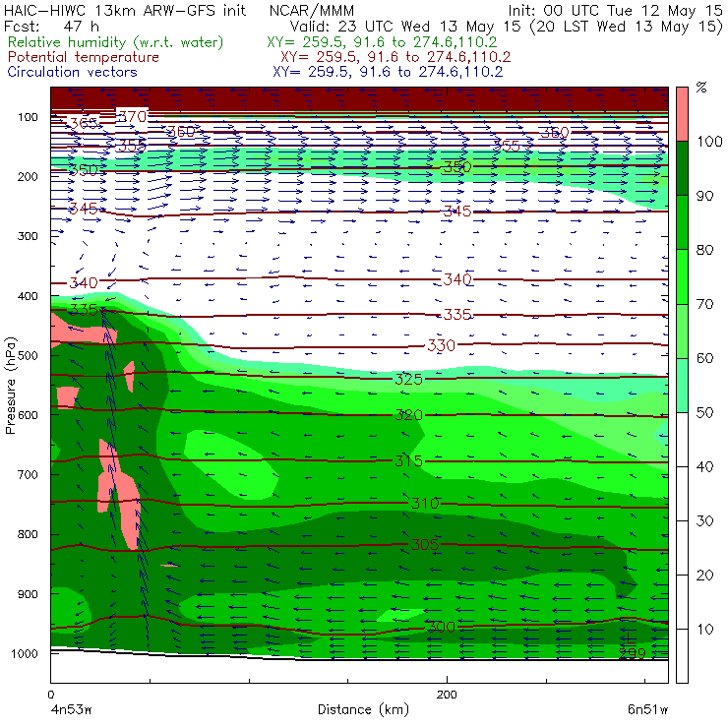Viewport: 728px width, 728px height.
Task: Click the '370' potential temperature contour label
Action: tap(133, 116)
